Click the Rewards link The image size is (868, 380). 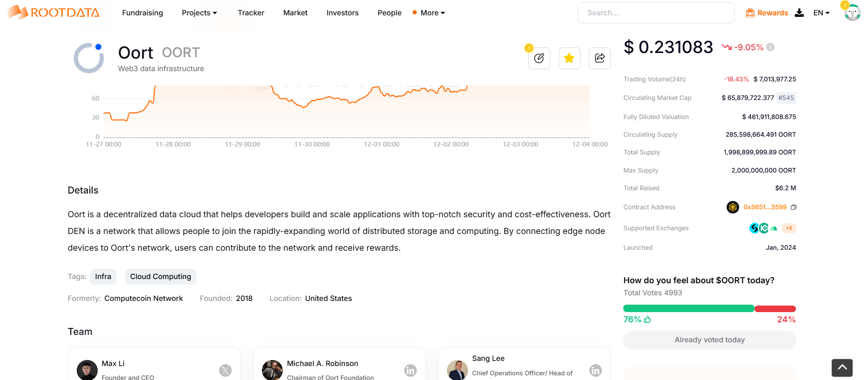point(767,13)
